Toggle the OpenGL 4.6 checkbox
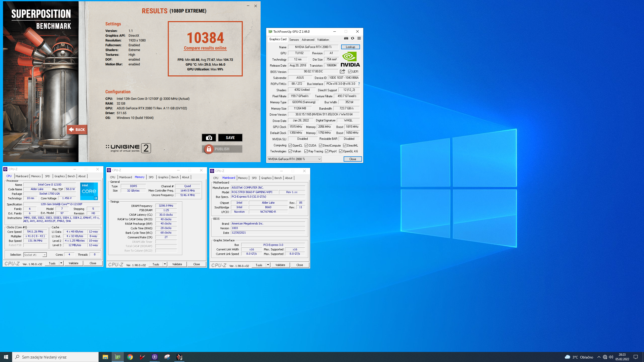This screenshot has height=362, width=644. tap(341, 151)
